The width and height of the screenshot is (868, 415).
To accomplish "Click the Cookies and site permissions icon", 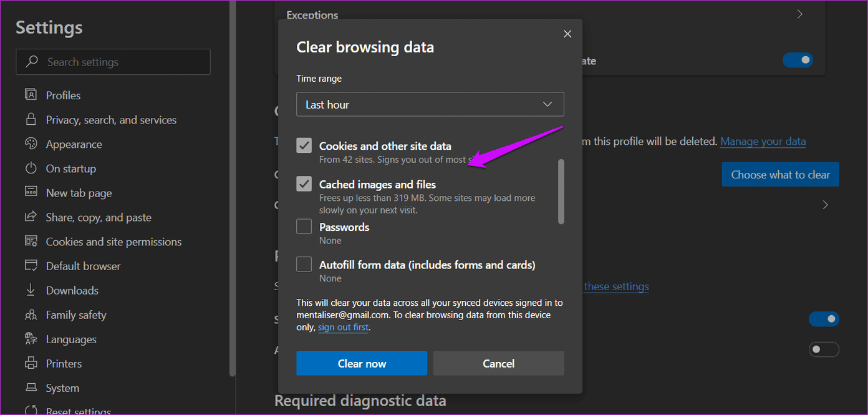I will (31, 241).
